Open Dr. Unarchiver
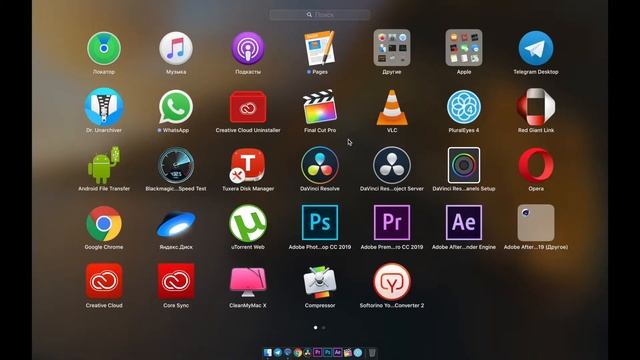 coord(104,107)
